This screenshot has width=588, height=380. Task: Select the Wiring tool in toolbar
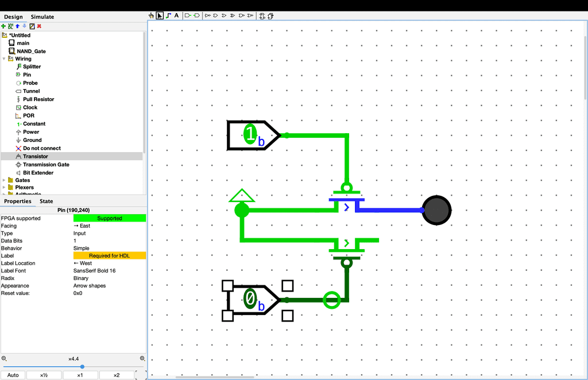[x=168, y=15]
